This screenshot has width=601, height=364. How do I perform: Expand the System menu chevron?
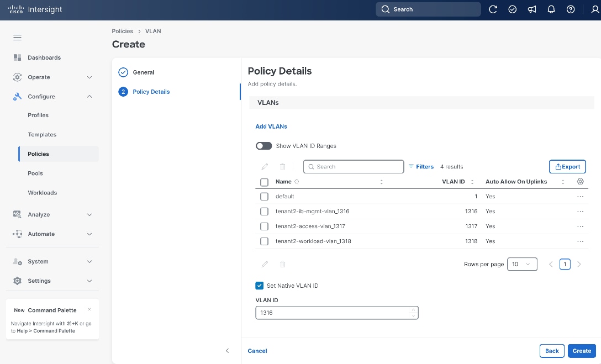click(x=89, y=261)
